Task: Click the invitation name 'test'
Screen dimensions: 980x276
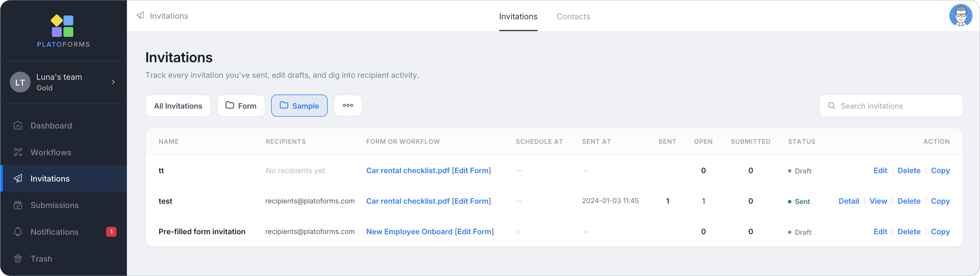Action: click(165, 201)
